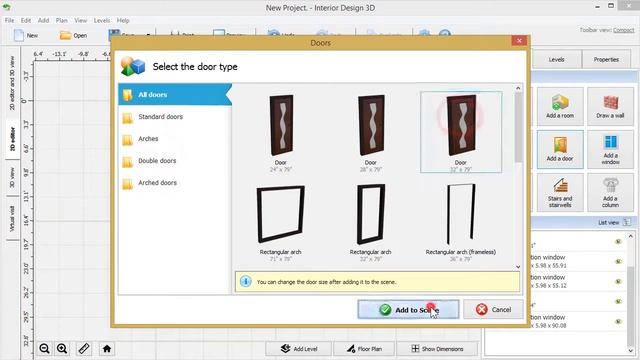Screen dimensions: 640x360
Task: Click the Draw a wall tool
Action: click(610, 106)
